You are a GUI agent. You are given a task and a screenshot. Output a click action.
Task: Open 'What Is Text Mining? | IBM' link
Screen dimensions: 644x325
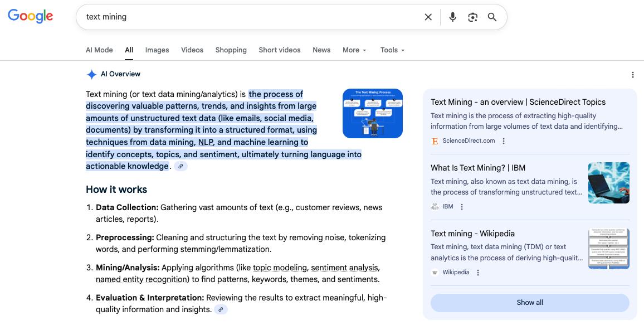(x=478, y=168)
